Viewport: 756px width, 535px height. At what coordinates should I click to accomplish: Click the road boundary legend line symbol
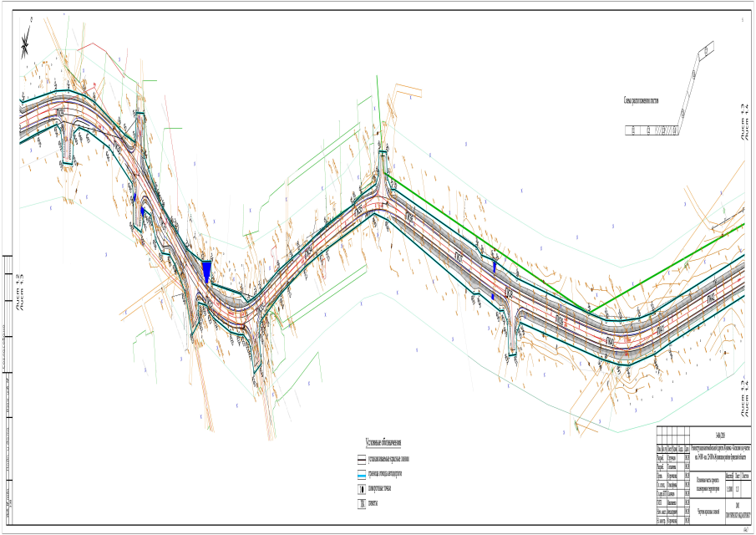pos(361,474)
